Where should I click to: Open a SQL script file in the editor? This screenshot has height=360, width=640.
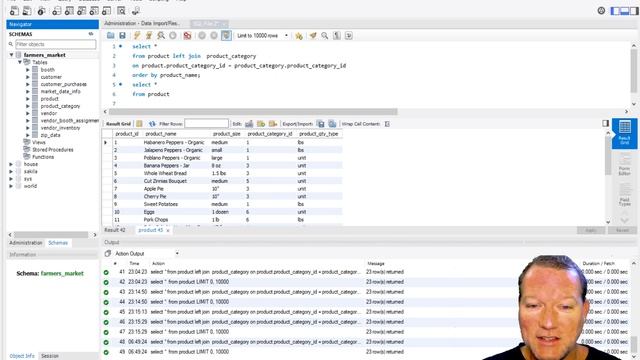(111, 36)
